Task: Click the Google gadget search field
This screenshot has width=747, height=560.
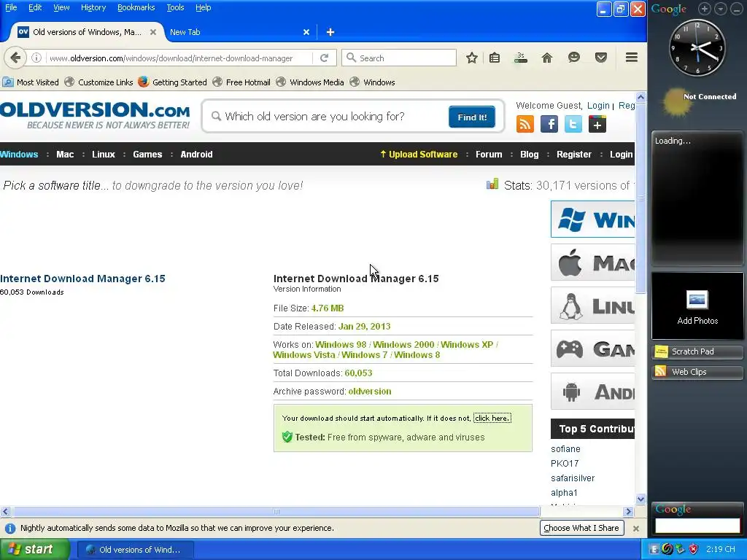Action: pyautogui.click(x=697, y=526)
